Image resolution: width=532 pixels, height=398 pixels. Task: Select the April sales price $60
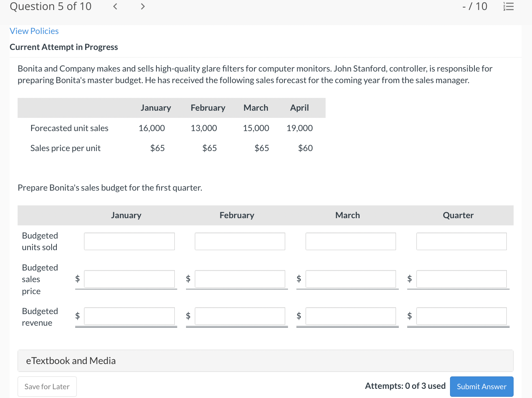pyautogui.click(x=305, y=148)
